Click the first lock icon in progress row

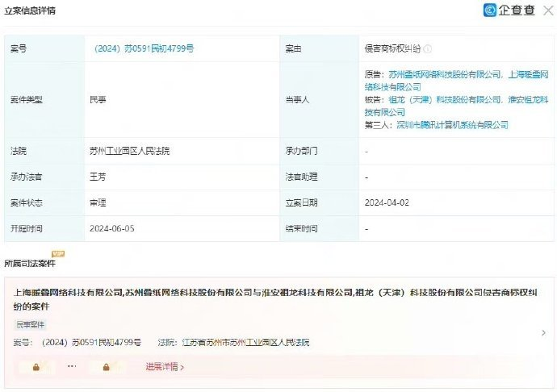click(36, 367)
